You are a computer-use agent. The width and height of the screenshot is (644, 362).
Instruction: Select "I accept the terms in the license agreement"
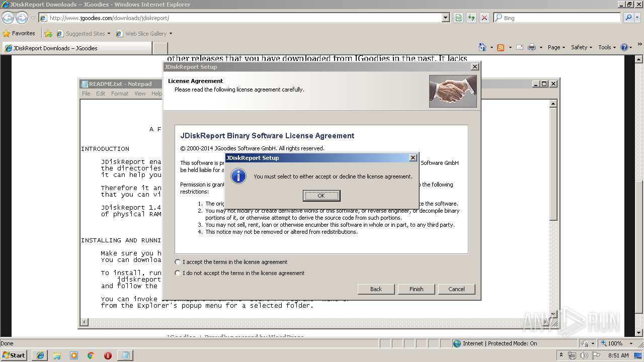pos(231,262)
